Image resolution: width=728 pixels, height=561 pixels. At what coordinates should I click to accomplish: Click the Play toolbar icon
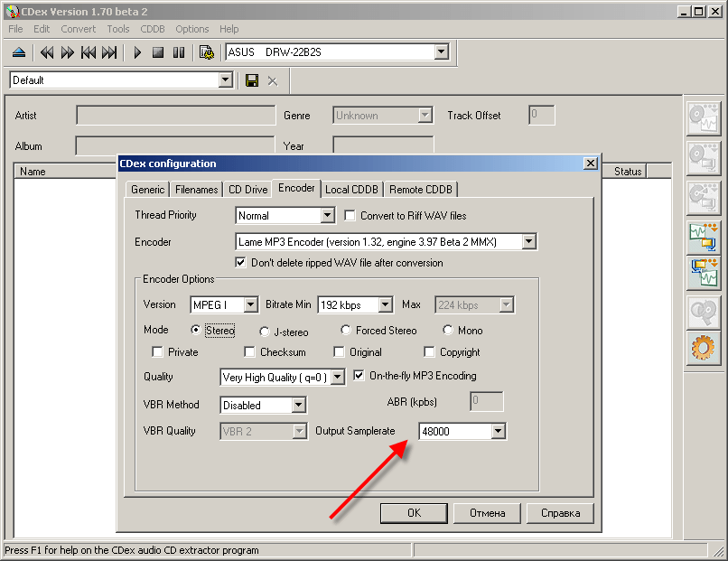(136, 52)
